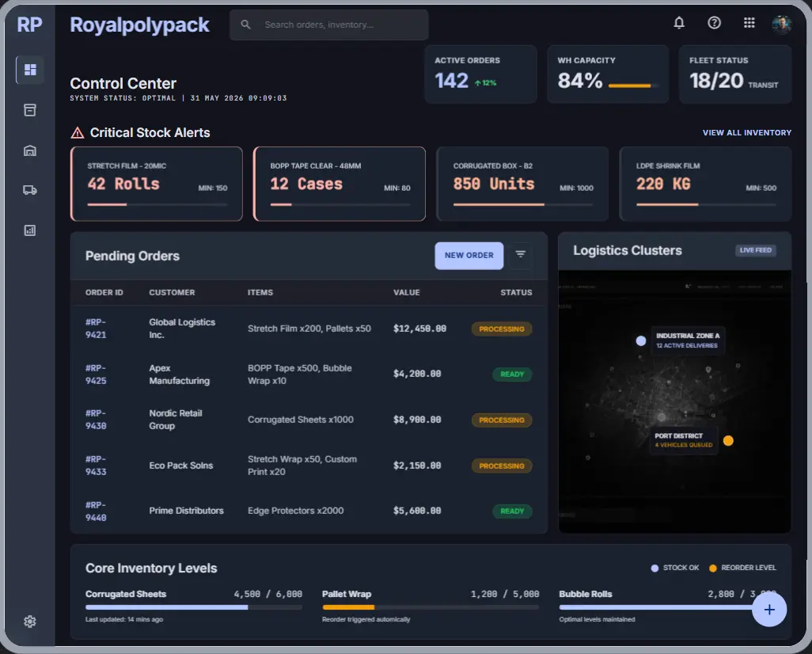Open the WH Capacity 84% card
The width and height of the screenshot is (812, 654).
pyautogui.click(x=608, y=74)
